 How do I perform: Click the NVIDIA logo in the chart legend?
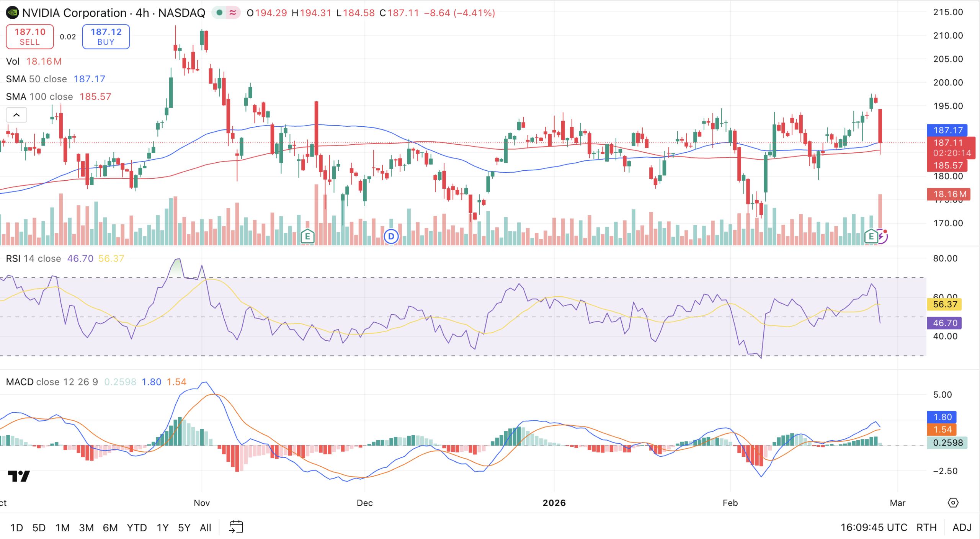pyautogui.click(x=13, y=13)
